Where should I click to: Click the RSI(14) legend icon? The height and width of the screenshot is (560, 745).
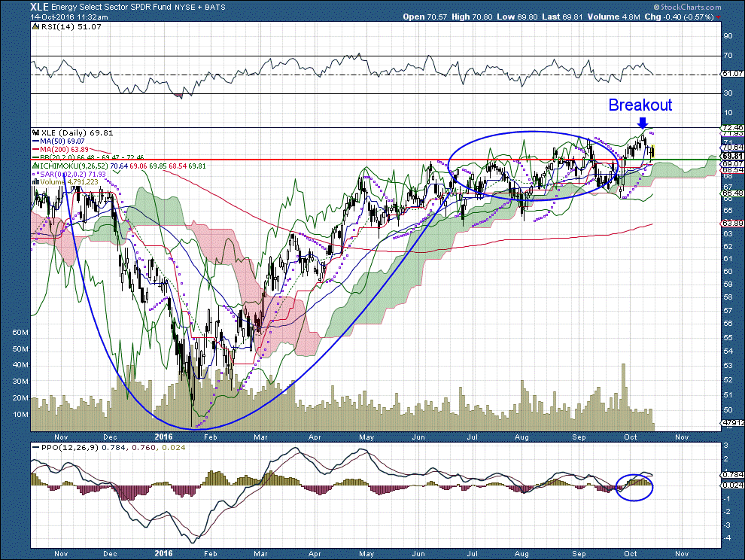(x=35, y=26)
